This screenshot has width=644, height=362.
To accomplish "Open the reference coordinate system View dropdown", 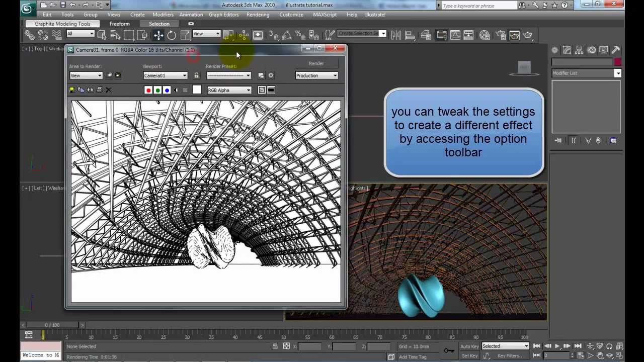I will click(x=207, y=34).
